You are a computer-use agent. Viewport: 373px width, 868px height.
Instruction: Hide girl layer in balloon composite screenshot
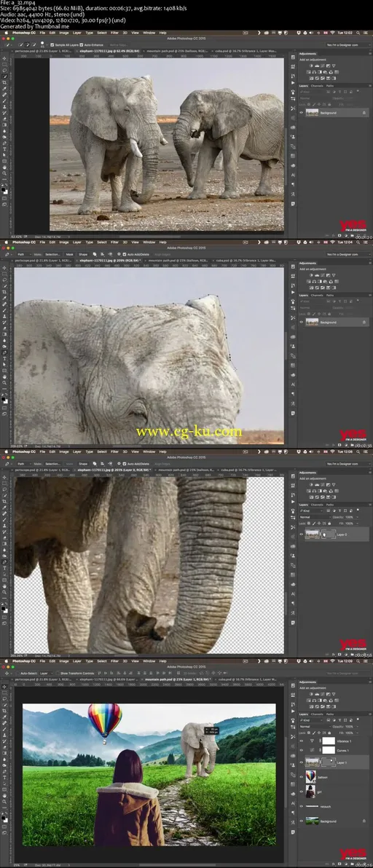tap(301, 792)
